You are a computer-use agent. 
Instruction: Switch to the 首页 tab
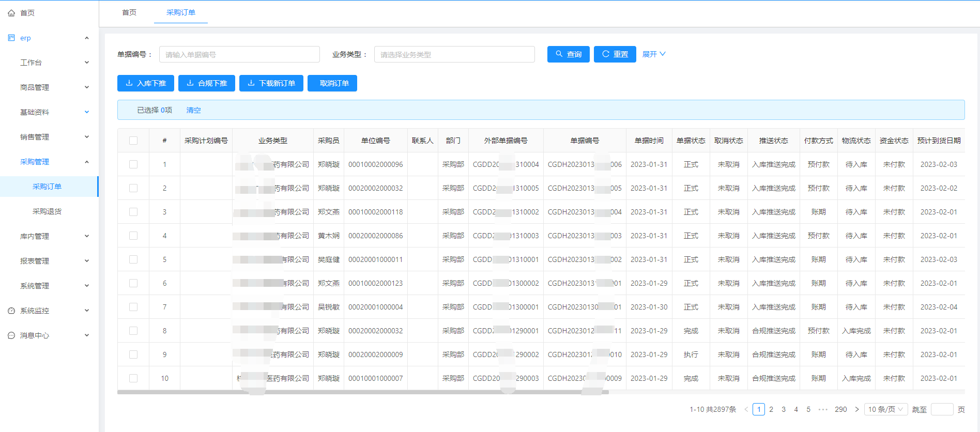point(129,12)
